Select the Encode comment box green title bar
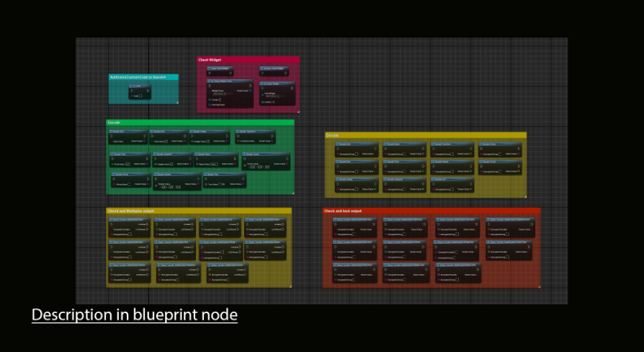Image resolution: width=644 pixels, height=352 pixels. (200, 123)
